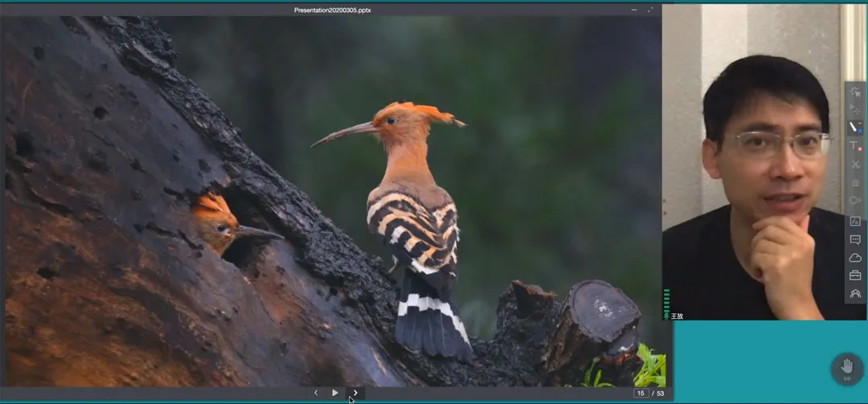Open the toolbox briefcase icon
The width and height of the screenshot is (868, 404).
click(x=855, y=275)
